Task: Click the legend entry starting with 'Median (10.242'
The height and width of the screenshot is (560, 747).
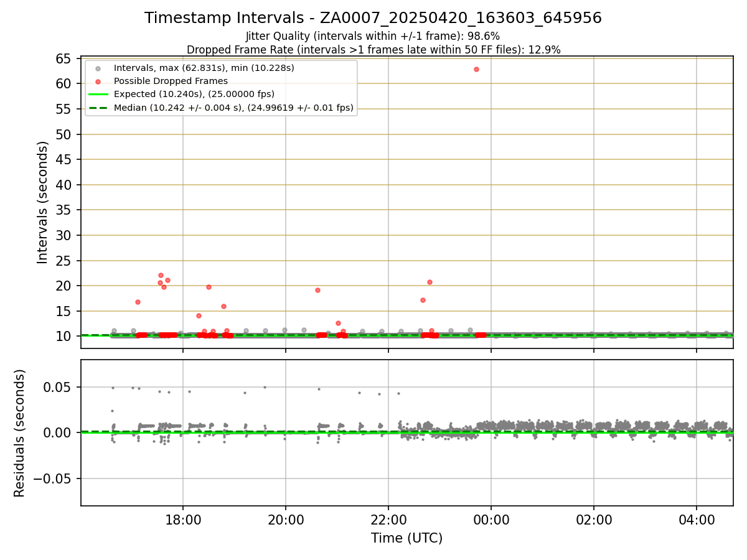Action: pyautogui.click(x=233, y=108)
